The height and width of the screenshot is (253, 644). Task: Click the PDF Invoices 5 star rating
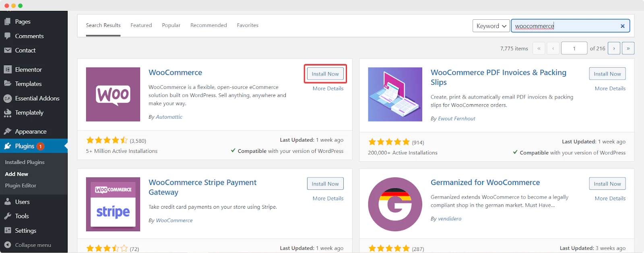coord(389,142)
